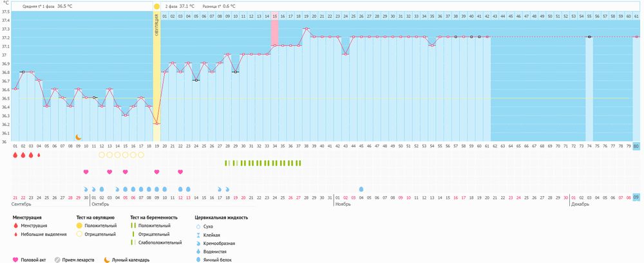Click the blue cervical fluid drop under cycle day 45
The width and height of the screenshot is (644, 263).
(361, 189)
